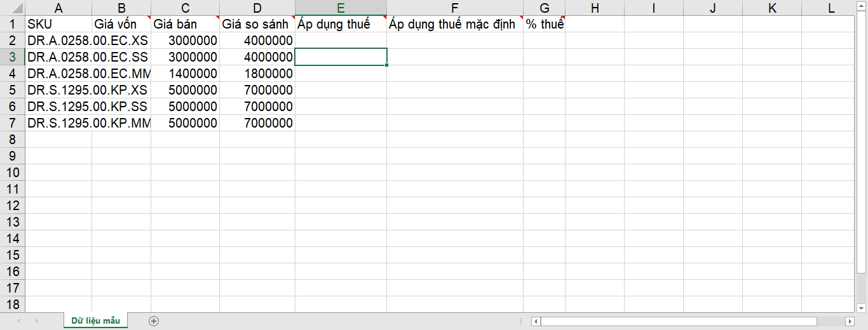Click the Áp dụng thuế header cell
This screenshot has height=330, width=868.
[x=341, y=24]
